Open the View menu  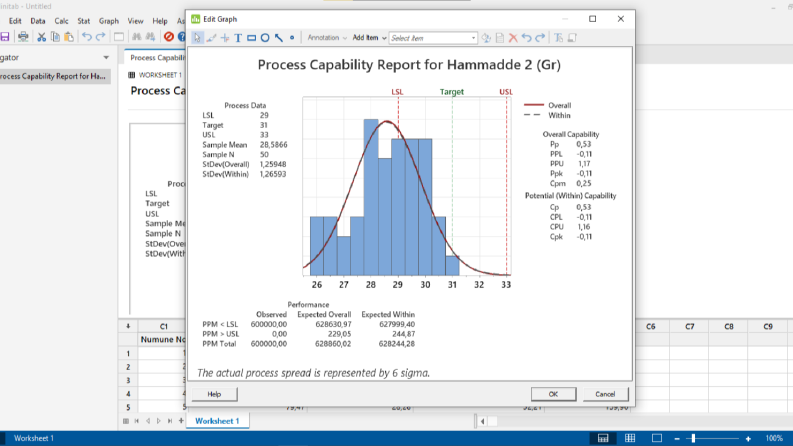pyautogui.click(x=135, y=21)
